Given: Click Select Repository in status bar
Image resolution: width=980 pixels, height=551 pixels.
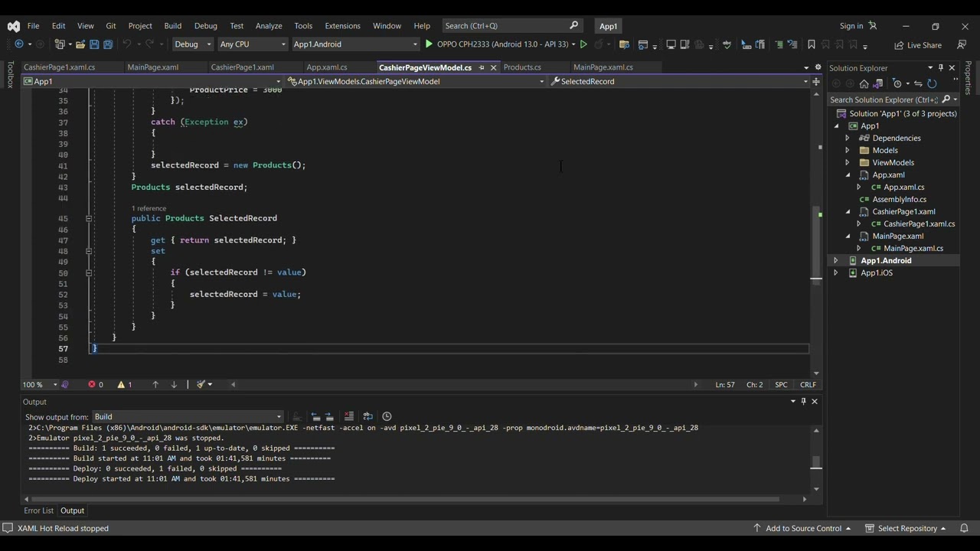Looking at the screenshot, I should point(905,529).
